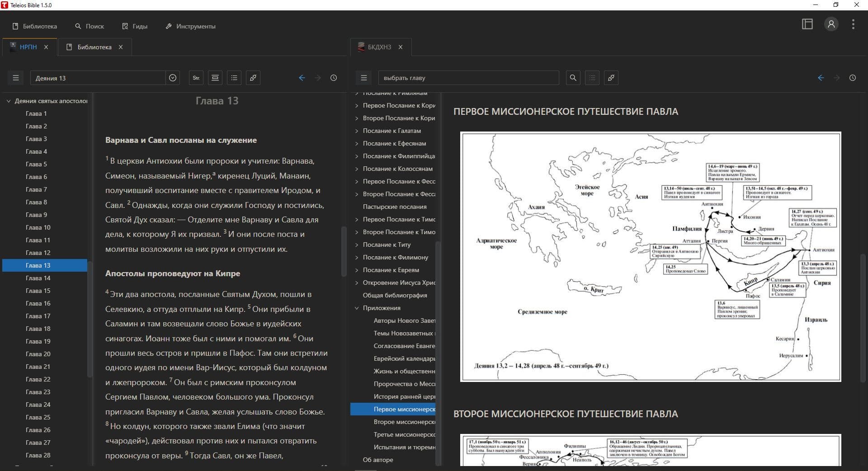Open the verse layout view icon
Viewport: 868px width, 471px height.
point(215,78)
